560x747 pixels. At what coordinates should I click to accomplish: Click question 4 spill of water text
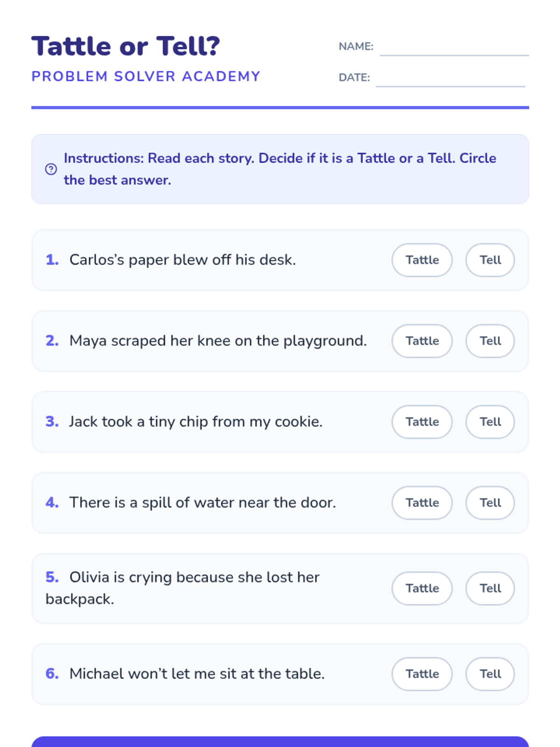pos(203,503)
